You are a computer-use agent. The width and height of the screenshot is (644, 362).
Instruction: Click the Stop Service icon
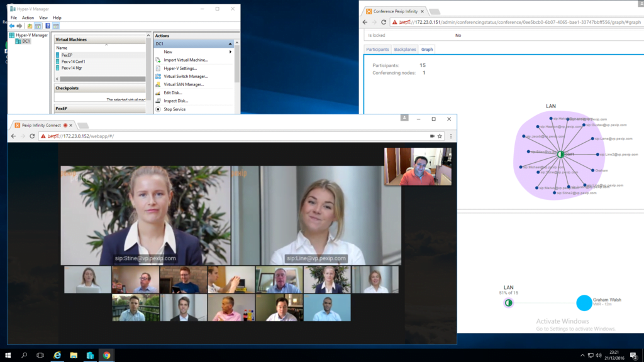(x=158, y=109)
